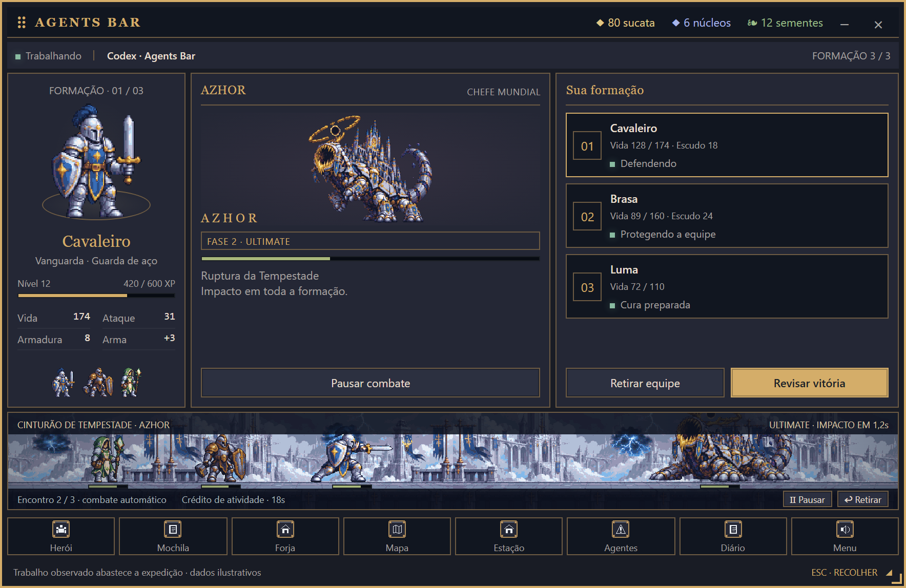This screenshot has width=906, height=588.
Task: Click the Codex · Agents Bar breadcrumb
Action: click(151, 56)
